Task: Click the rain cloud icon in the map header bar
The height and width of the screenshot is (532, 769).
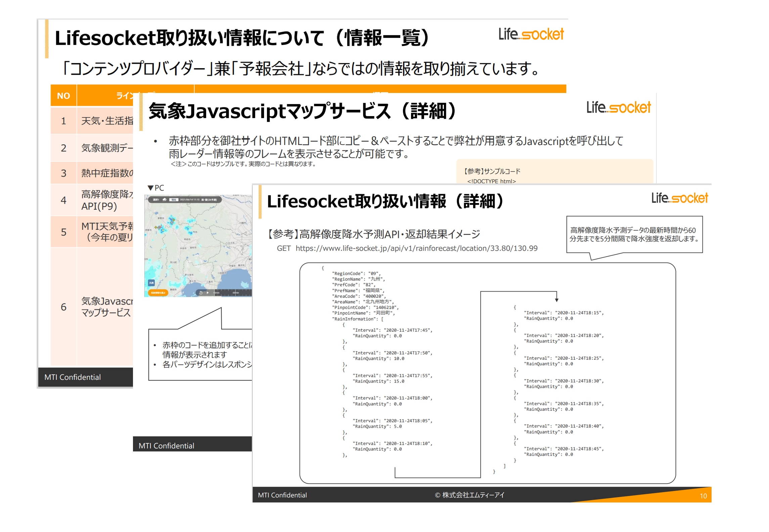Action: (x=165, y=200)
